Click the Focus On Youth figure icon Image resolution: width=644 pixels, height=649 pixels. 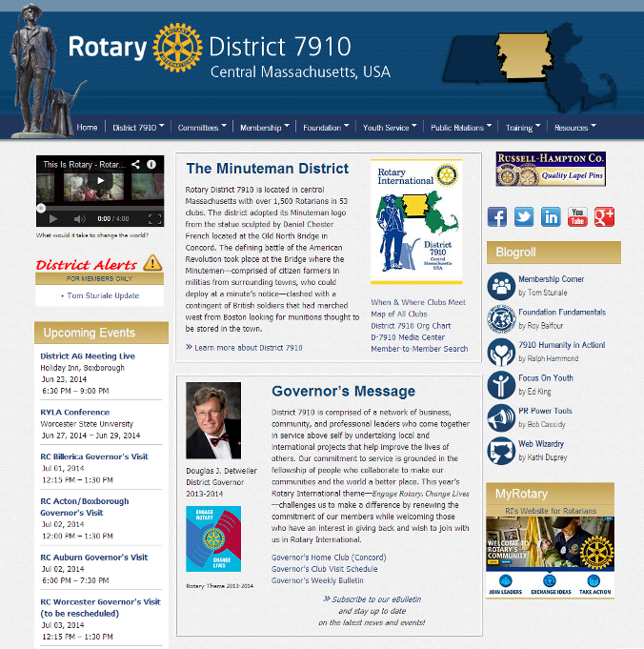(x=501, y=384)
